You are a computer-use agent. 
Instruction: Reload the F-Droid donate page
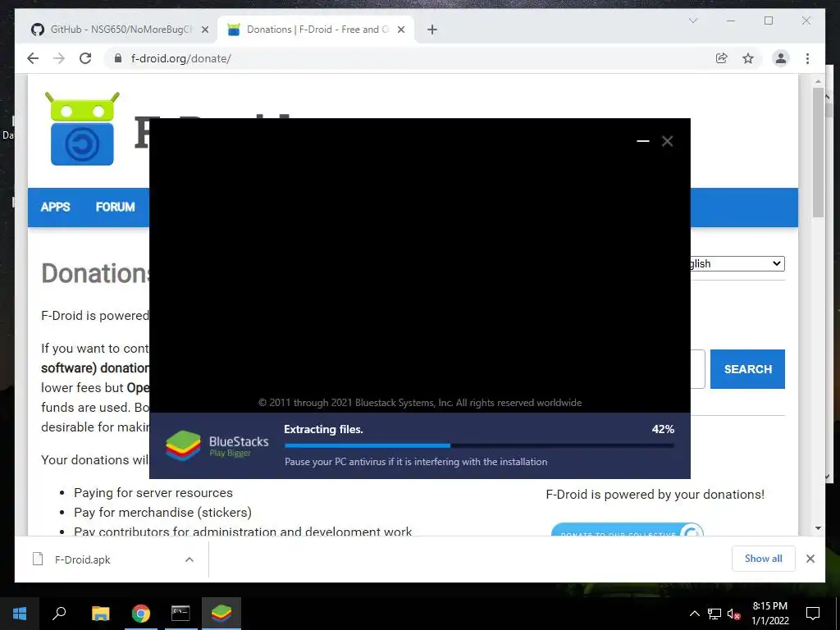pos(85,58)
